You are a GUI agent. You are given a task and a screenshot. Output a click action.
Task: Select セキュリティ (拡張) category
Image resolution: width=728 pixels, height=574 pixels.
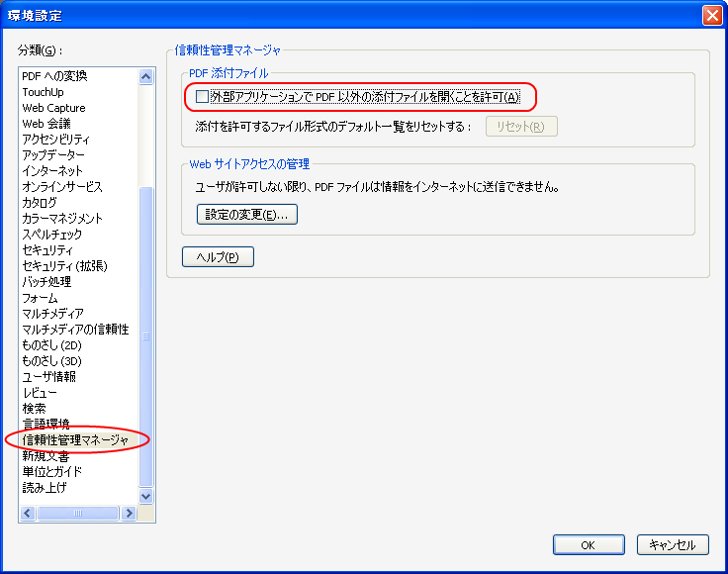pos(64,266)
